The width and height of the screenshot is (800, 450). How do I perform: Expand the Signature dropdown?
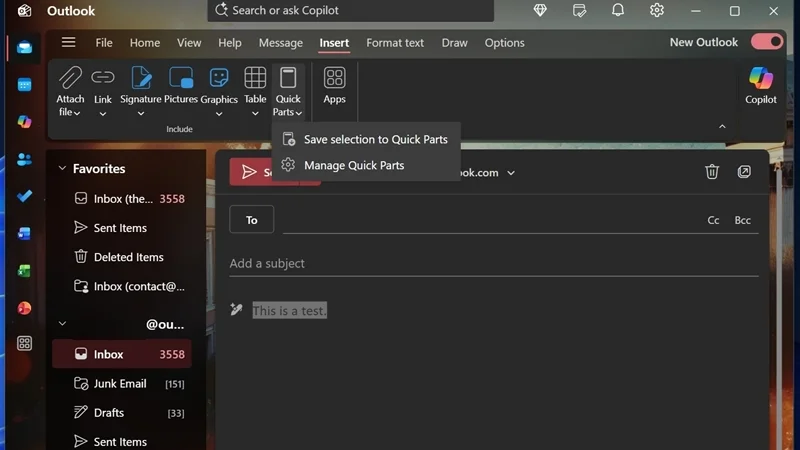coord(141,114)
